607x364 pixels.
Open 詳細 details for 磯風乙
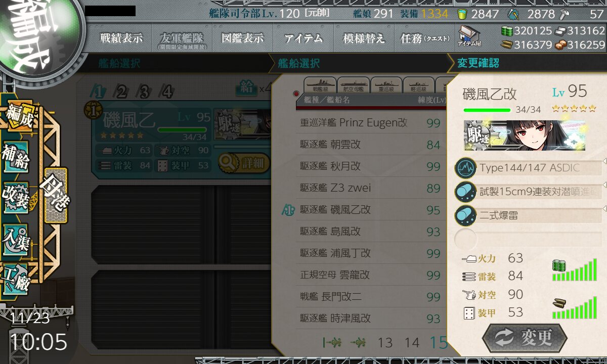click(244, 163)
